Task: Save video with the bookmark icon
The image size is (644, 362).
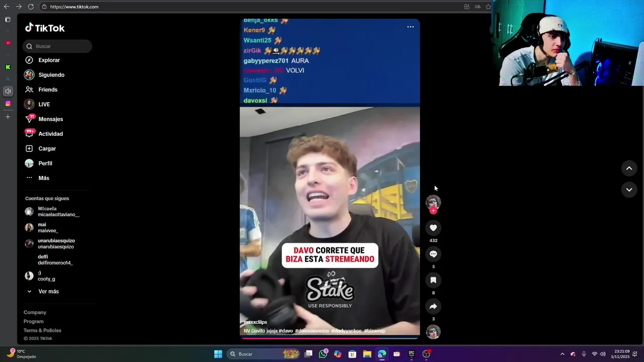Action: pyautogui.click(x=433, y=280)
